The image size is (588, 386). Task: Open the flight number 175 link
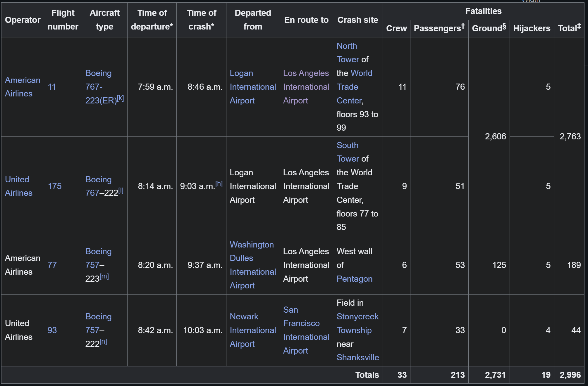tap(55, 186)
